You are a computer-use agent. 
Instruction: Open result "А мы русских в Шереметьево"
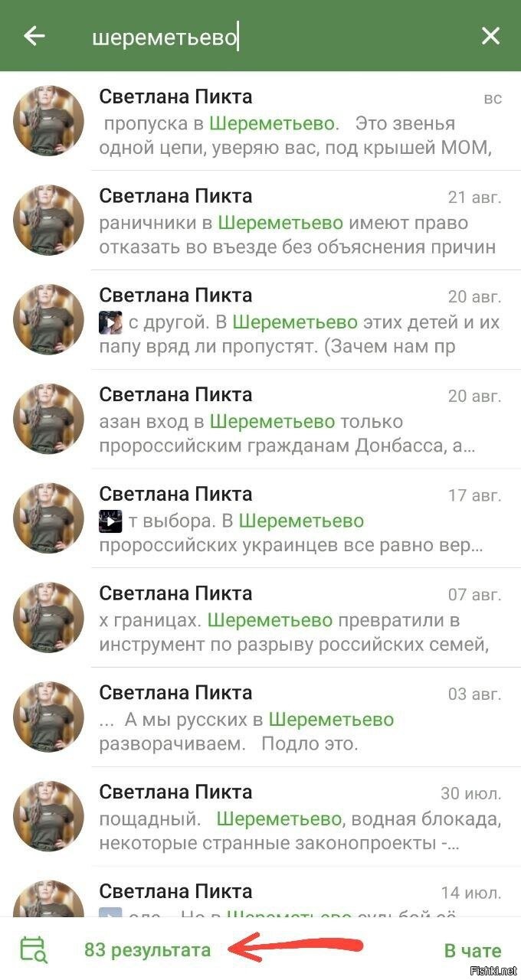(260, 718)
